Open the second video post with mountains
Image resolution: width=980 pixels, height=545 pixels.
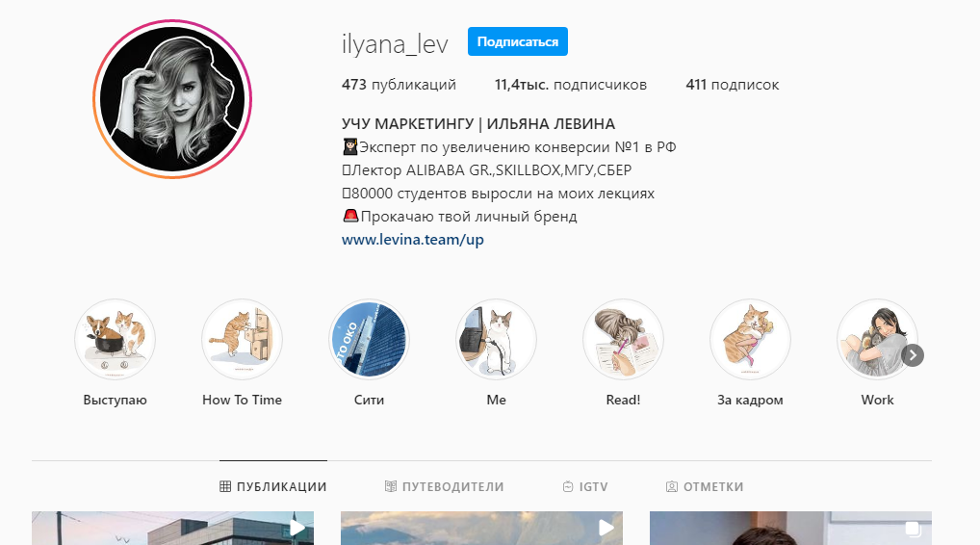(481, 528)
